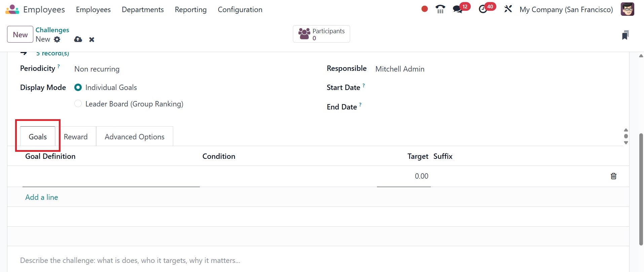Click the page vertical scrollbar
644x272 pixels.
tap(641, 189)
